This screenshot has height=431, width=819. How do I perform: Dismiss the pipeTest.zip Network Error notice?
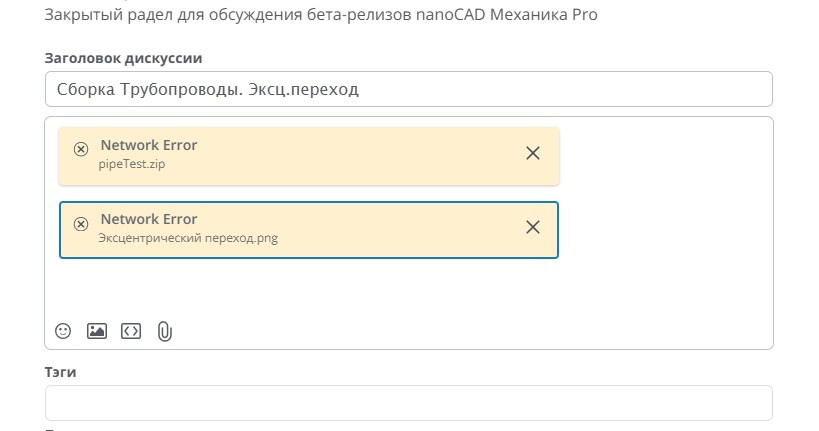point(533,153)
